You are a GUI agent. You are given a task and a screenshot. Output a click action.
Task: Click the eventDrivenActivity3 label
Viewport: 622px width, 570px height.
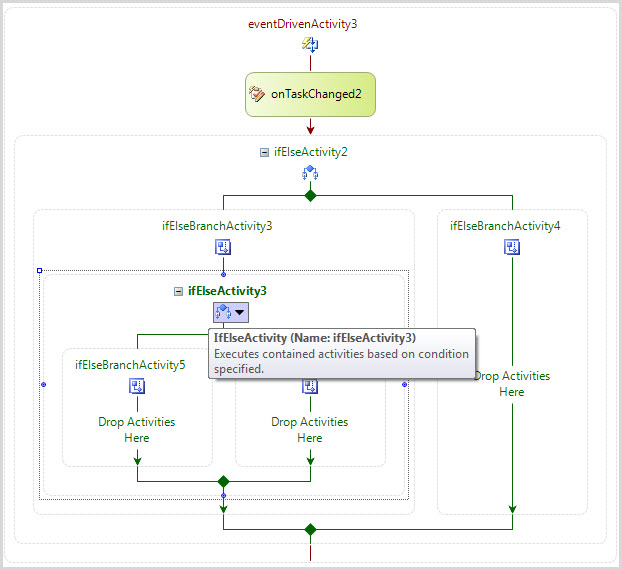pos(303,24)
